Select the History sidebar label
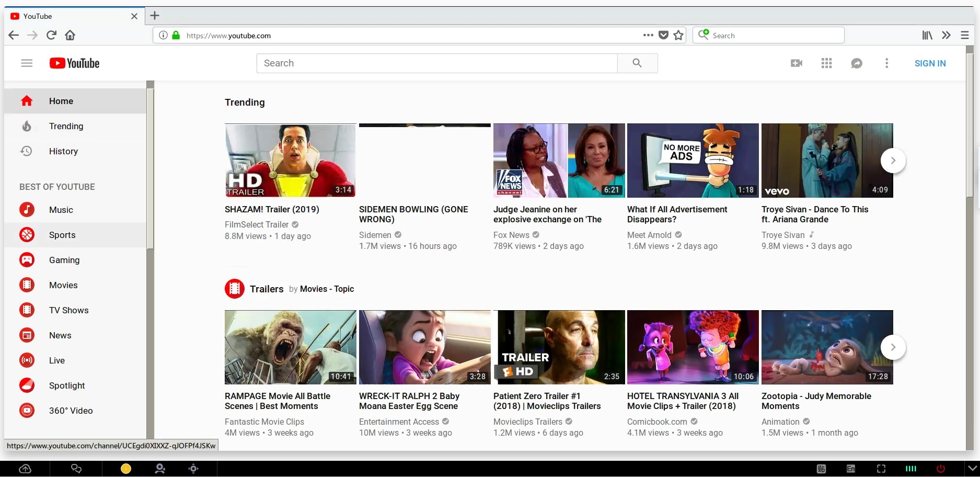Screen dimensions: 980x477 [63, 151]
